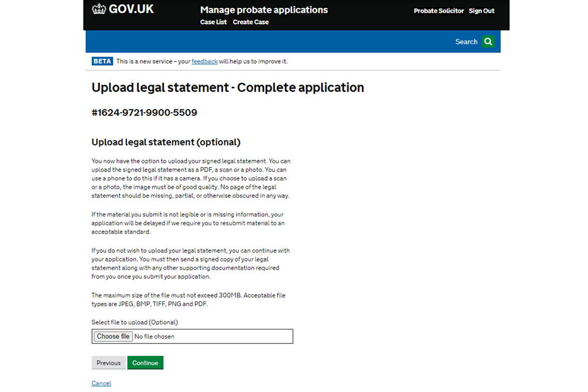The image size is (588, 392).
Task: Click the Upload legal statement - Complete application heading
Action: pos(228,88)
